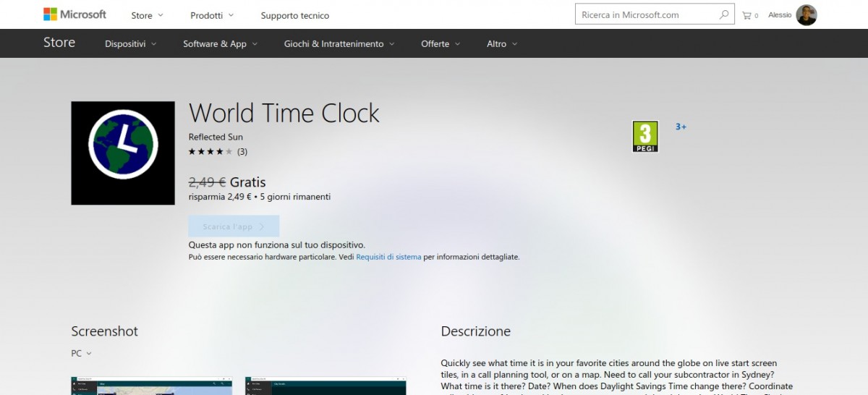Image resolution: width=868 pixels, height=395 pixels.
Task: Open the PC screenshot platform dropdown
Action: [81, 354]
